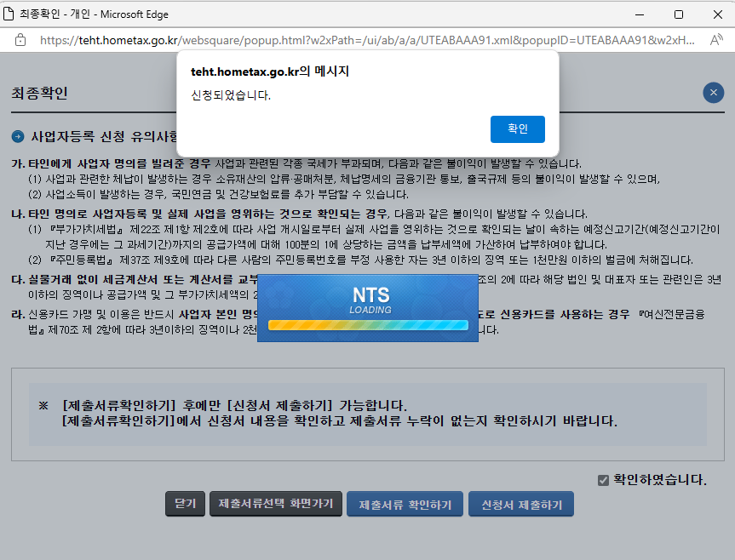Click the blue arrow bullet beside 사업자등록 신청

coord(18,137)
